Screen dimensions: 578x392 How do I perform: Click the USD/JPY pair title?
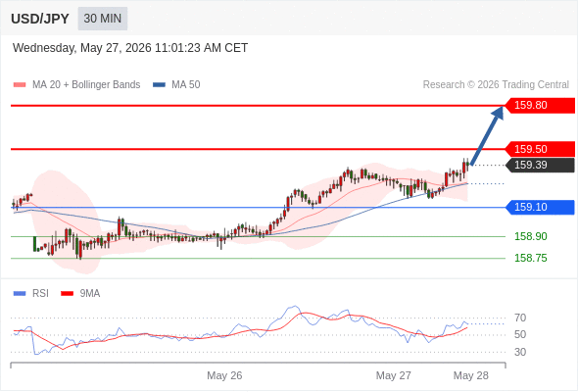(x=40, y=19)
